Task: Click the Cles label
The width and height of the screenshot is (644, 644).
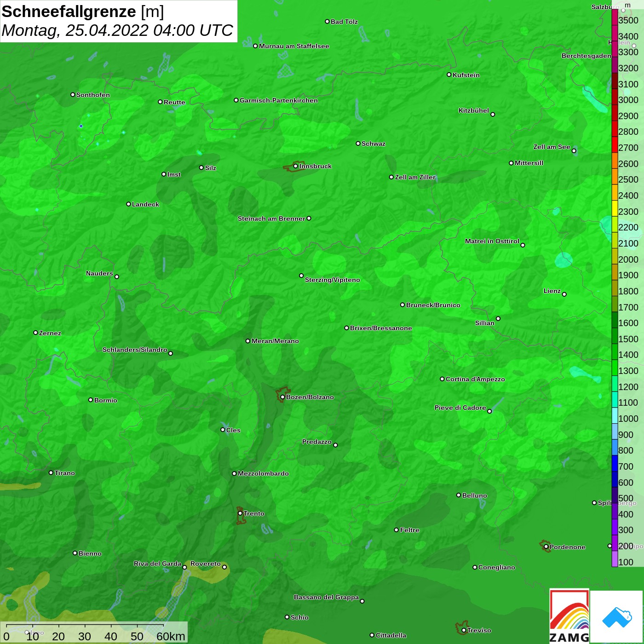Action: tap(233, 430)
